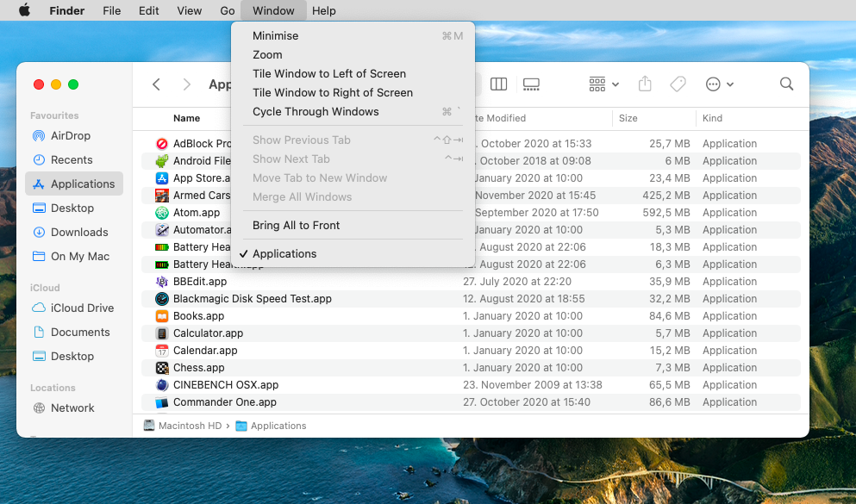The height and width of the screenshot is (504, 856).
Task: Sort by the Kind column header
Action: [x=712, y=118]
